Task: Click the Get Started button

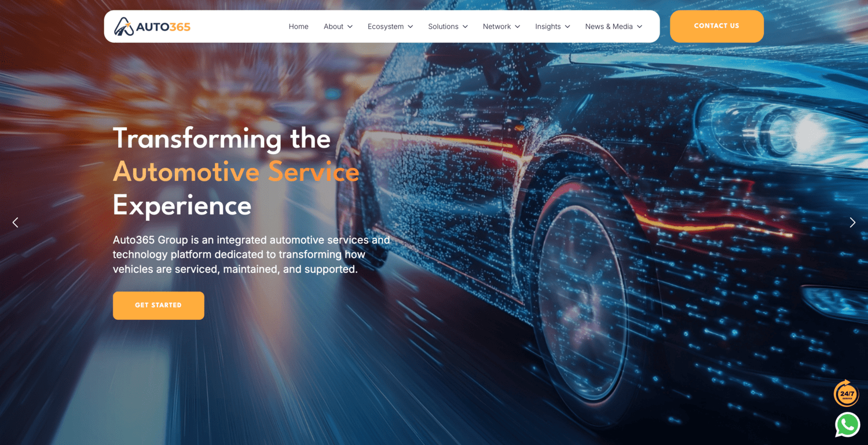Action: [x=159, y=305]
